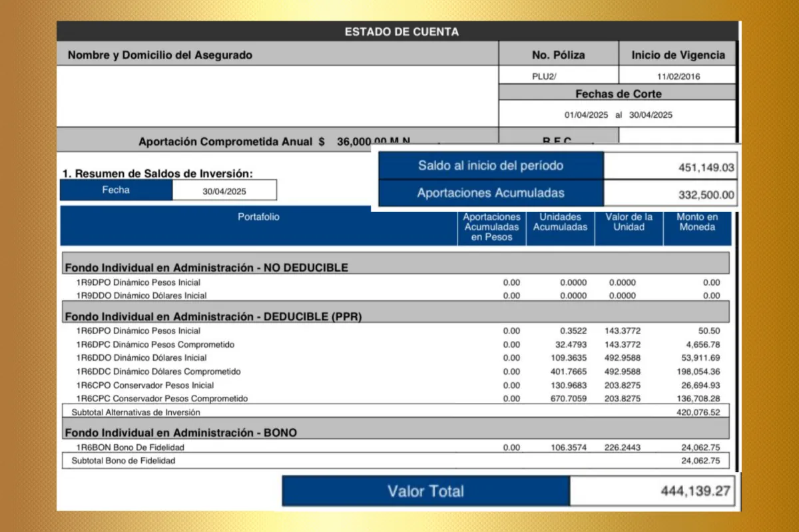Click the 'Fechas de Corte' header
This screenshot has width=799, height=532.
point(619,94)
